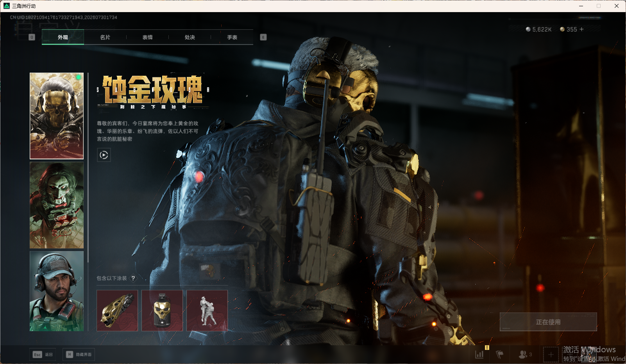Minimize the 三角洲行动 window

coord(581,6)
